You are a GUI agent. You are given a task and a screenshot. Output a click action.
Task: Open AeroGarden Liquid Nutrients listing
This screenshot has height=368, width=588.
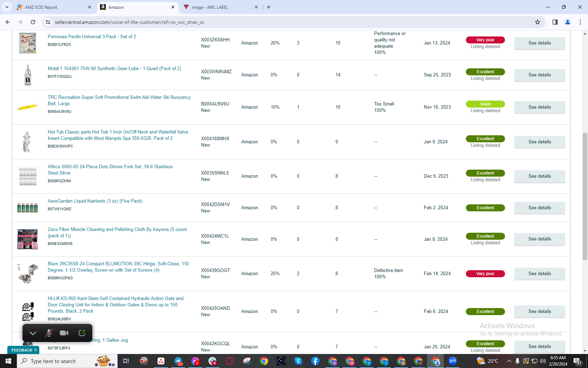click(95, 201)
